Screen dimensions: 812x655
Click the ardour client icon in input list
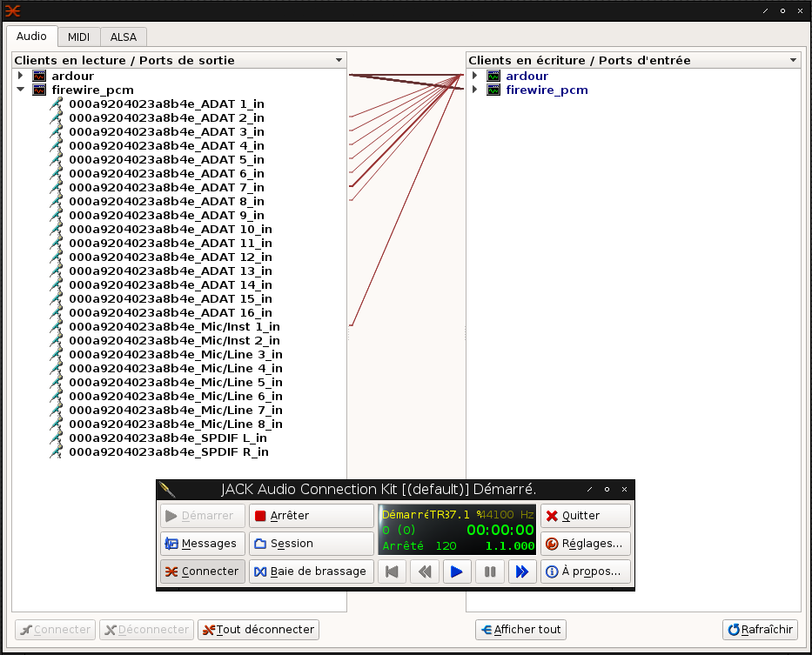coord(493,76)
